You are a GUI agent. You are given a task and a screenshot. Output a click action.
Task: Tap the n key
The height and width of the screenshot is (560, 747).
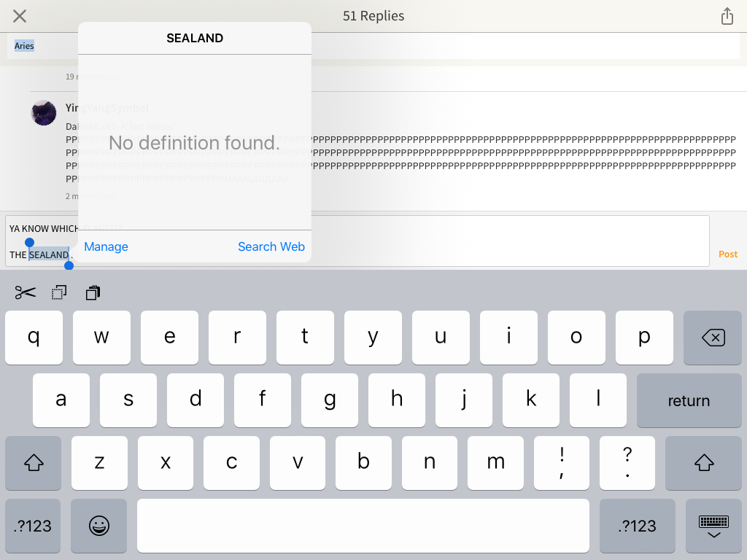[430, 463]
